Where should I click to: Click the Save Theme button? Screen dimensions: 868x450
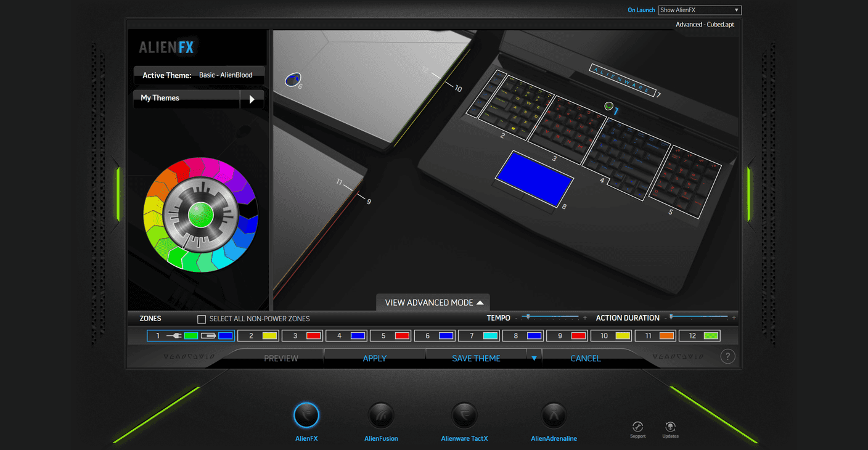tap(476, 358)
